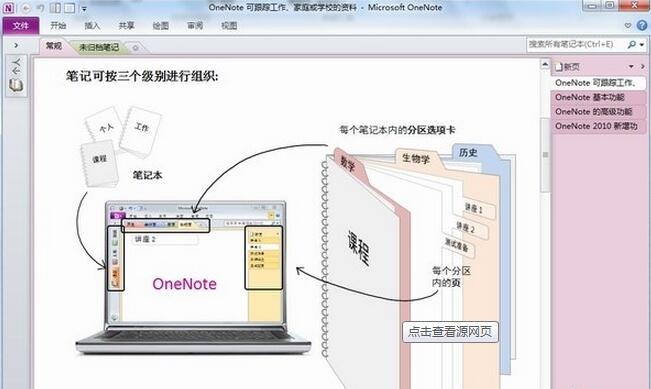Toggle ribbon minimize heart-shaped button
The height and width of the screenshot is (389, 651).
tap(628, 25)
